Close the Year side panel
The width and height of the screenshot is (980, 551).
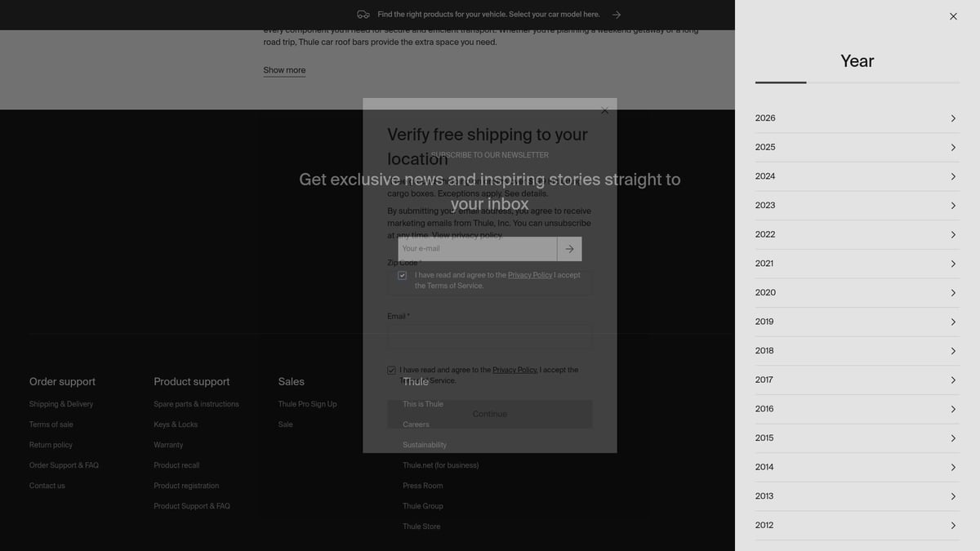click(x=953, y=16)
